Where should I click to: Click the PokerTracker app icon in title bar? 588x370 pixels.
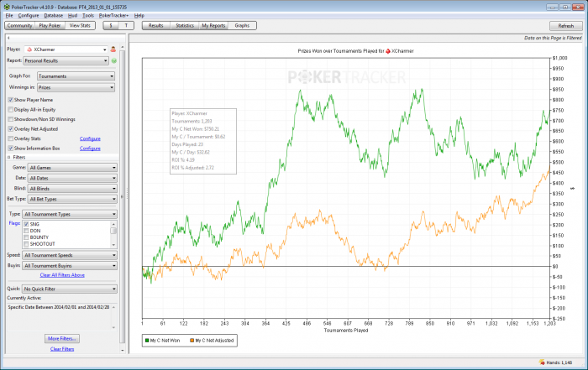7,7
